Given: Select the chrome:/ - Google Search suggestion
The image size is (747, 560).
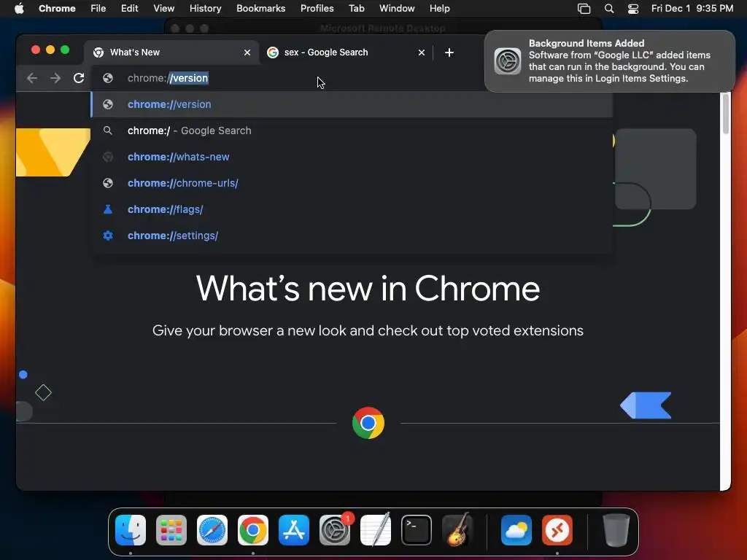Looking at the screenshot, I should click(352, 131).
